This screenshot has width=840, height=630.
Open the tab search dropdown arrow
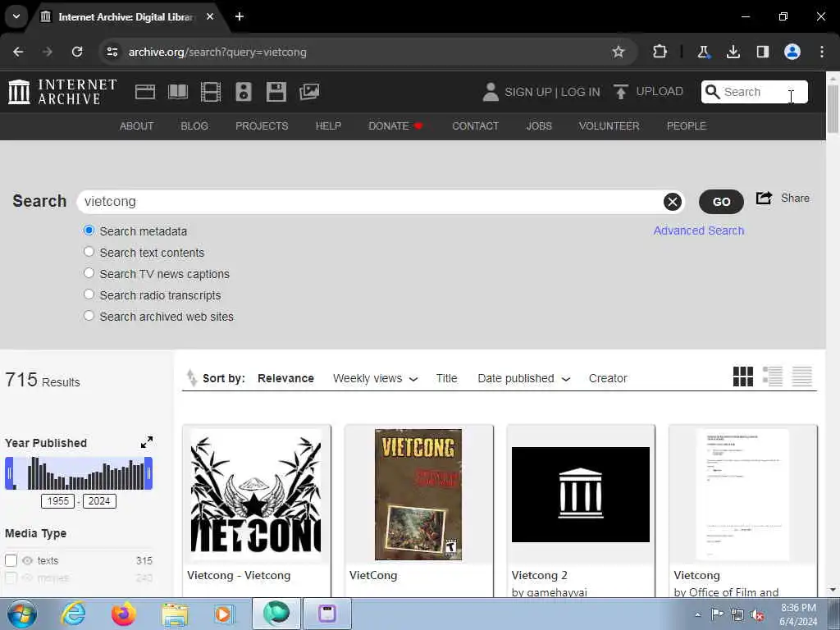coord(16,16)
